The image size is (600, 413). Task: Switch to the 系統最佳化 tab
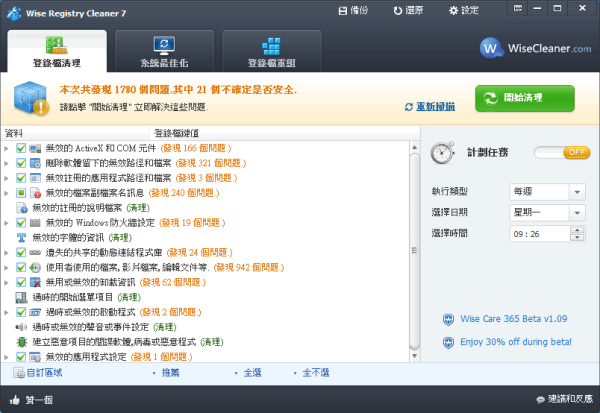(164, 52)
